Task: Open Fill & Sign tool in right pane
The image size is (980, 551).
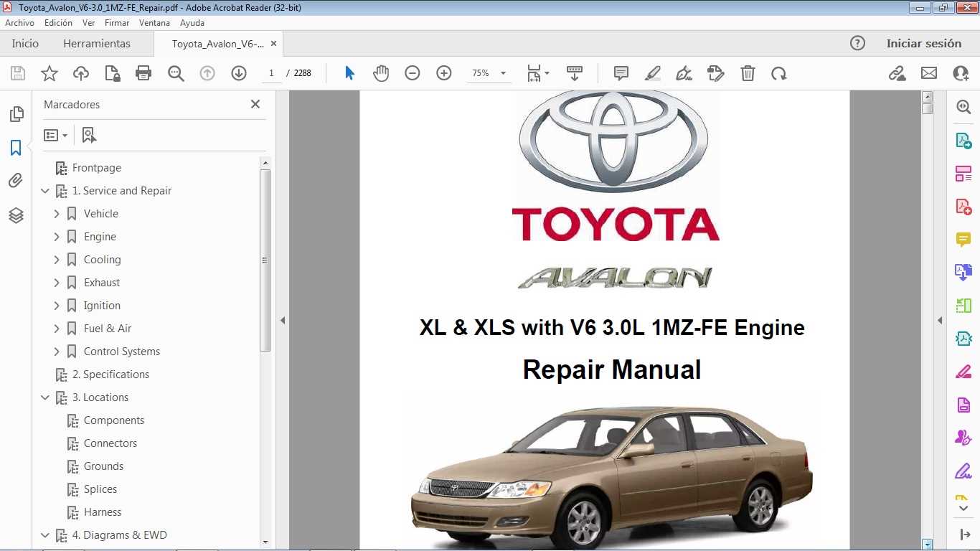Action: [x=963, y=471]
